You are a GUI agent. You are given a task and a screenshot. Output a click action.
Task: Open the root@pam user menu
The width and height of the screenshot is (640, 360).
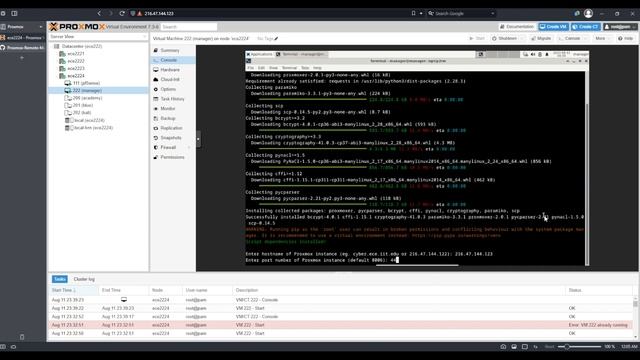[x=620, y=27]
